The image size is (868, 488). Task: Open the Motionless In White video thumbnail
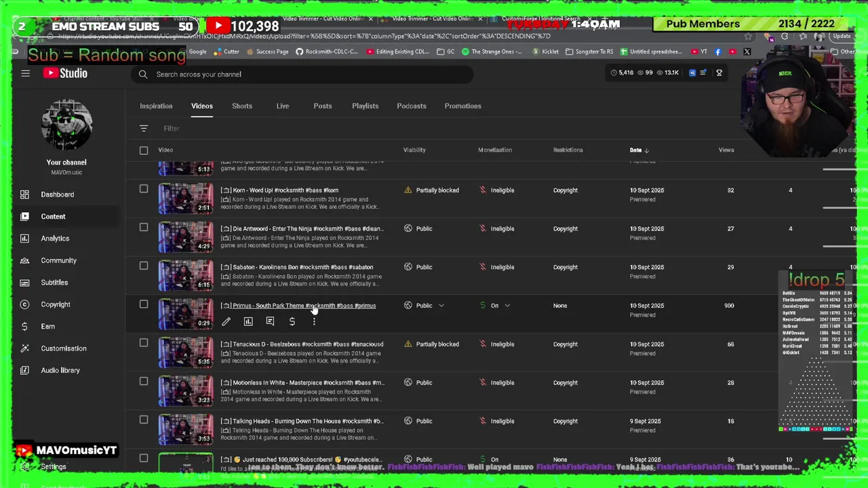(x=186, y=390)
